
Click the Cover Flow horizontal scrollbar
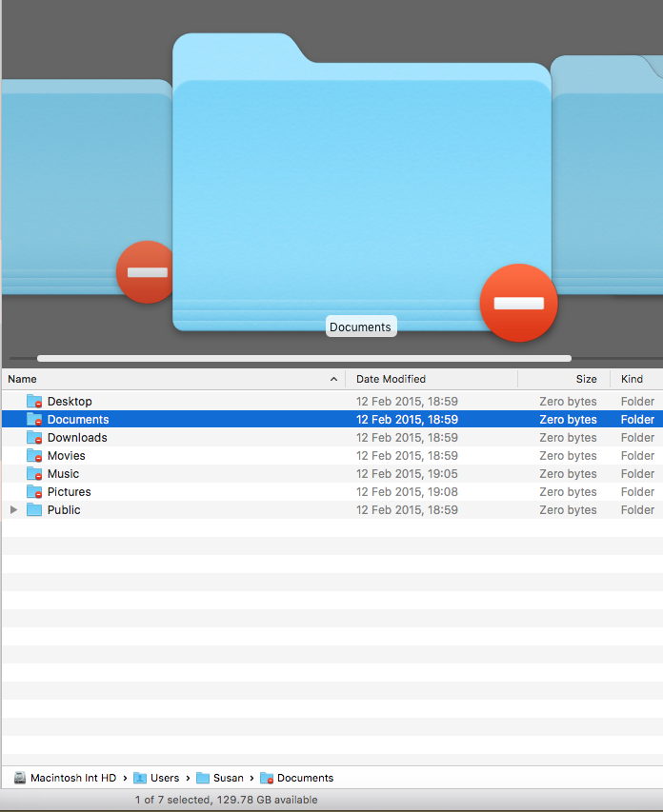point(304,358)
